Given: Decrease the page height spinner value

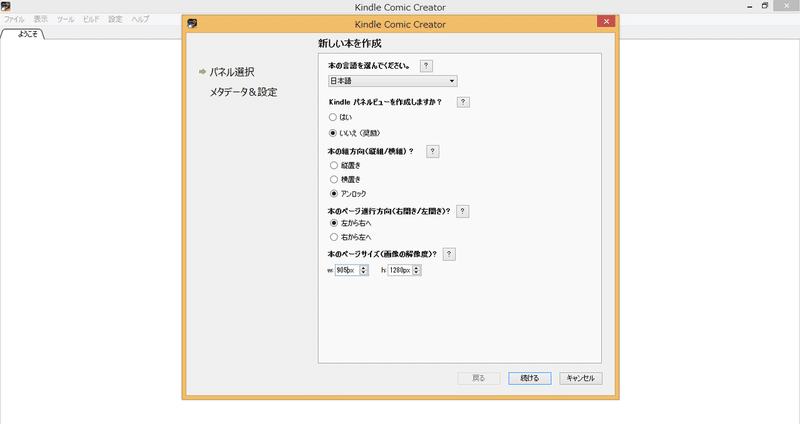Looking at the screenshot, I should click(417, 273).
